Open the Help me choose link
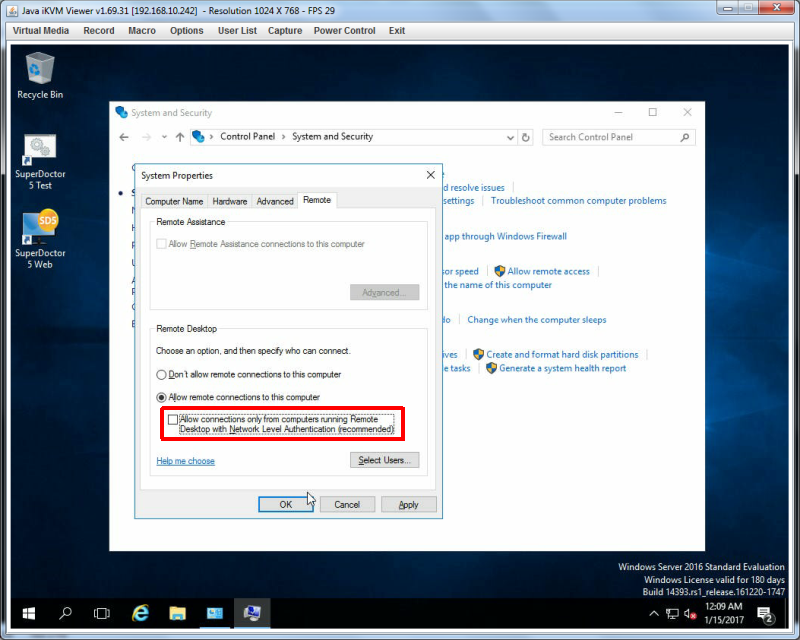Screen dimensions: 800x640 (185, 461)
